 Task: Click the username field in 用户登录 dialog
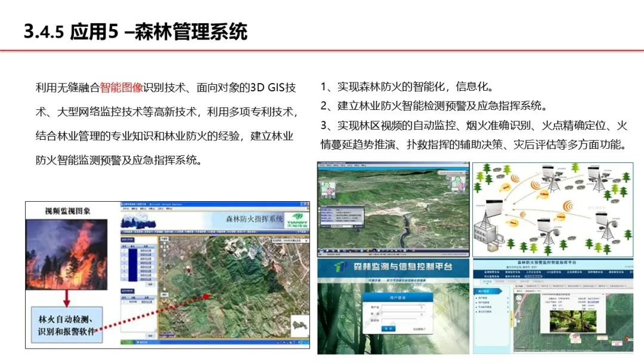point(403,307)
